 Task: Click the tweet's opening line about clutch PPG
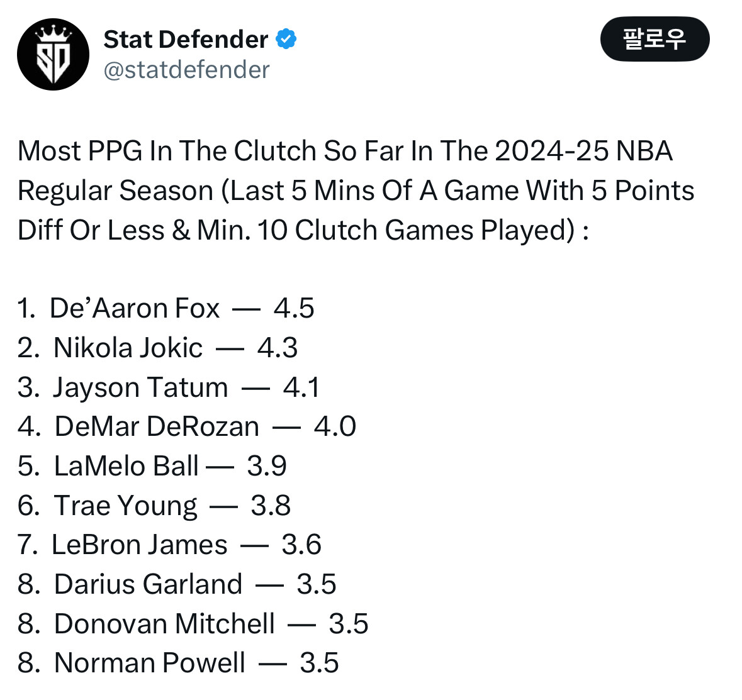coord(345,151)
